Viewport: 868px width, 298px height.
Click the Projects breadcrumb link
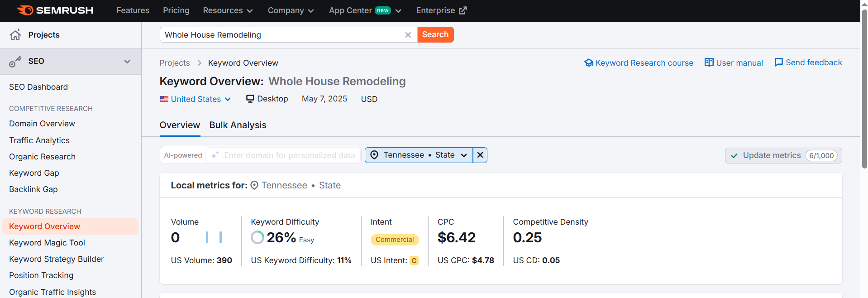pyautogui.click(x=175, y=63)
